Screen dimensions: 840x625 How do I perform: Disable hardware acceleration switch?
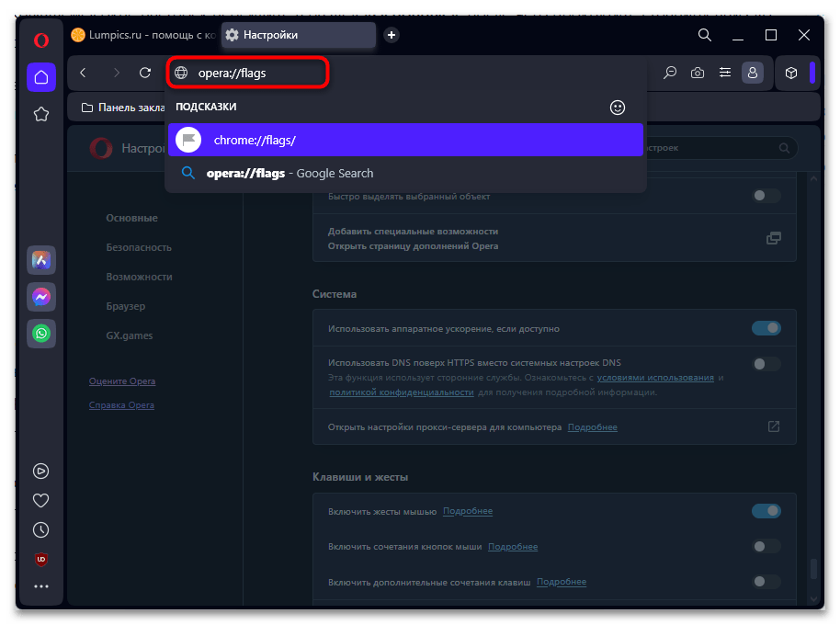pyautogui.click(x=766, y=328)
